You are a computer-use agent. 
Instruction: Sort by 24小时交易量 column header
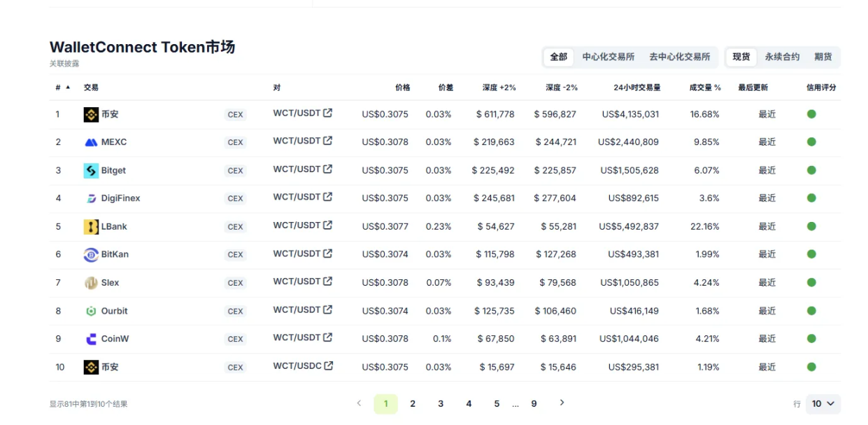click(636, 88)
